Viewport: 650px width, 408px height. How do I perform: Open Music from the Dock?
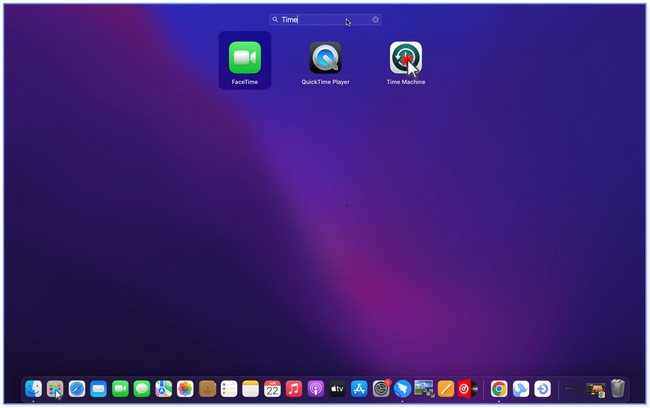point(293,389)
